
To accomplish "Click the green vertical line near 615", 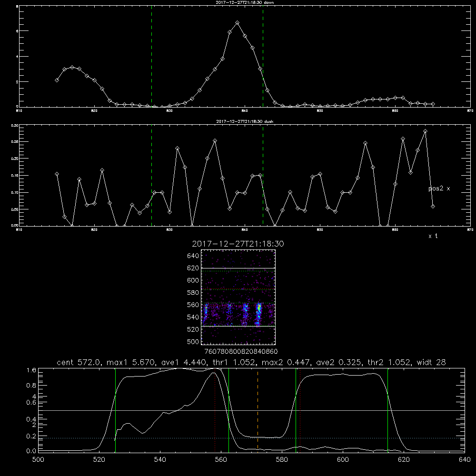I will (x=387, y=410).
